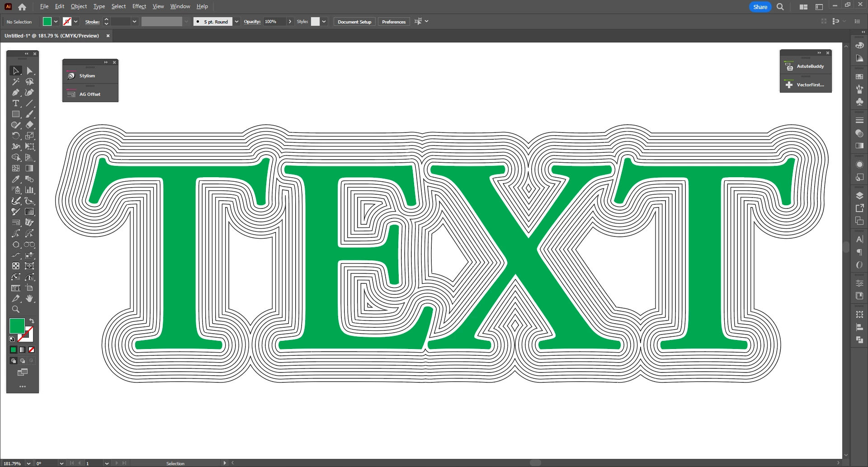The height and width of the screenshot is (467, 868).
Task: Set paint mode to Color
Action: point(13,349)
